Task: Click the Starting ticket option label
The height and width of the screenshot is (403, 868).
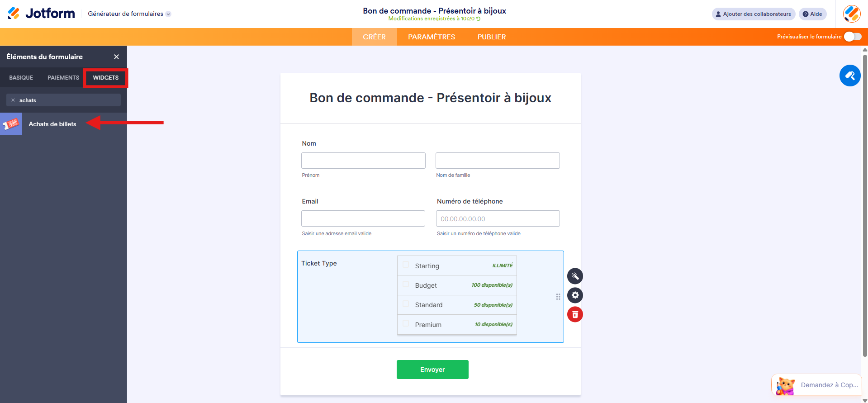Action: [427, 266]
